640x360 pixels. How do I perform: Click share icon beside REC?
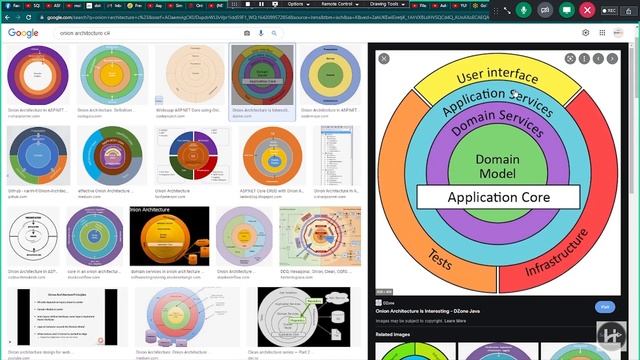(629, 11)
